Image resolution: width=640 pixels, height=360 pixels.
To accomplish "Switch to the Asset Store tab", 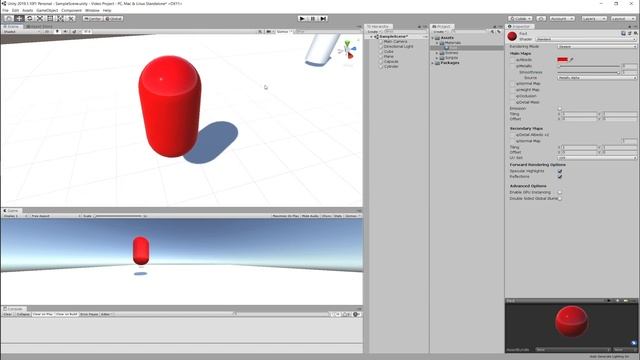I will [x=39, y=27].
